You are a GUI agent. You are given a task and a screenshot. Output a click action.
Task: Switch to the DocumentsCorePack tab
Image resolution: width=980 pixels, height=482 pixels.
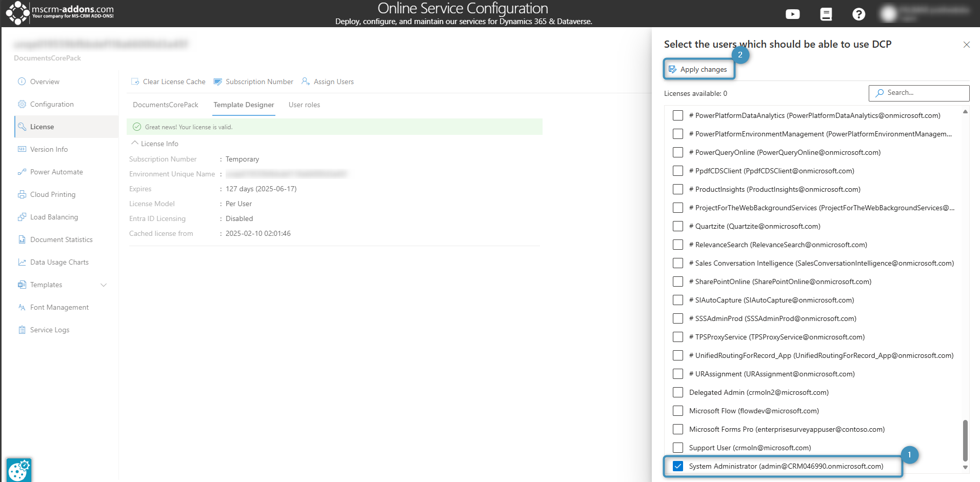(x=165, y=105)
